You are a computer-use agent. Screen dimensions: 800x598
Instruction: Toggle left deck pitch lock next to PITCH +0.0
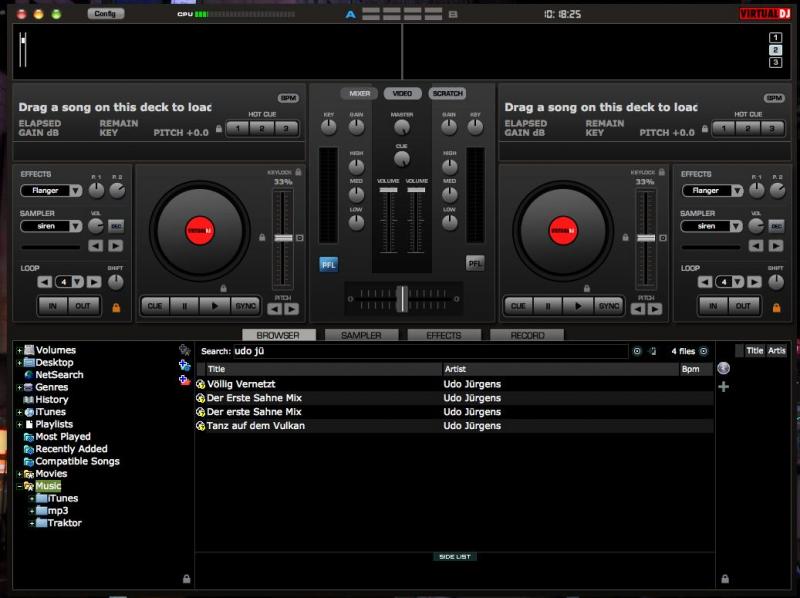219,129
